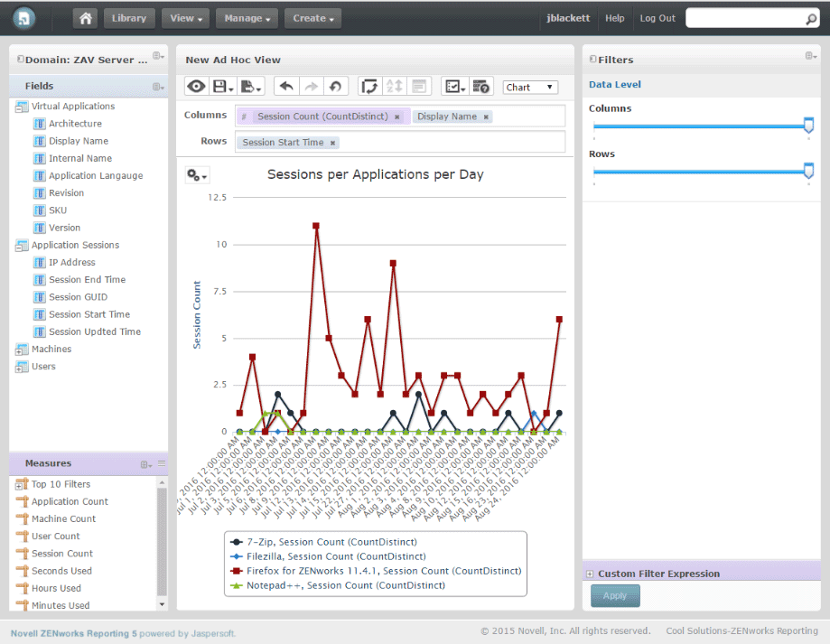The width and height of the screenshot is (830, 644).
Task: Open the Domain panel options menu
Action: coord(158,56)
